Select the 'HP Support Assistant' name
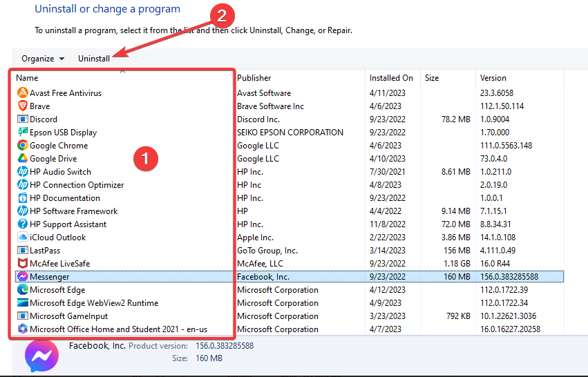This screenshot has height=377, width=588. pos(68,224)
